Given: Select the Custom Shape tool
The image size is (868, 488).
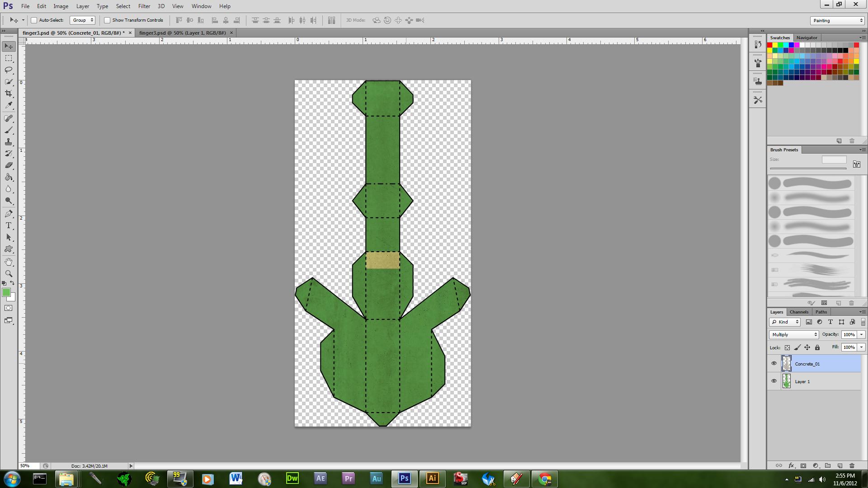Looking at the screenshot, I should click(9, 249).
